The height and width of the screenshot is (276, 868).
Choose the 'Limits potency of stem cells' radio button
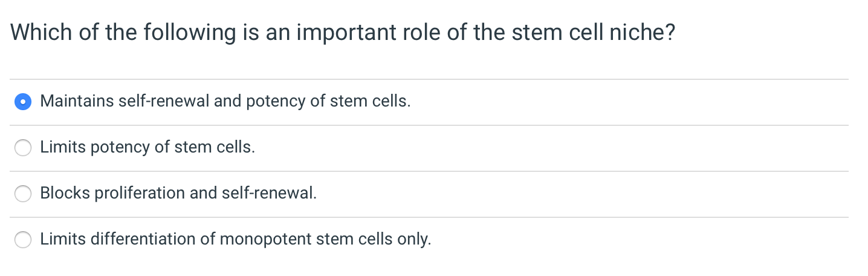click(23, 148)
